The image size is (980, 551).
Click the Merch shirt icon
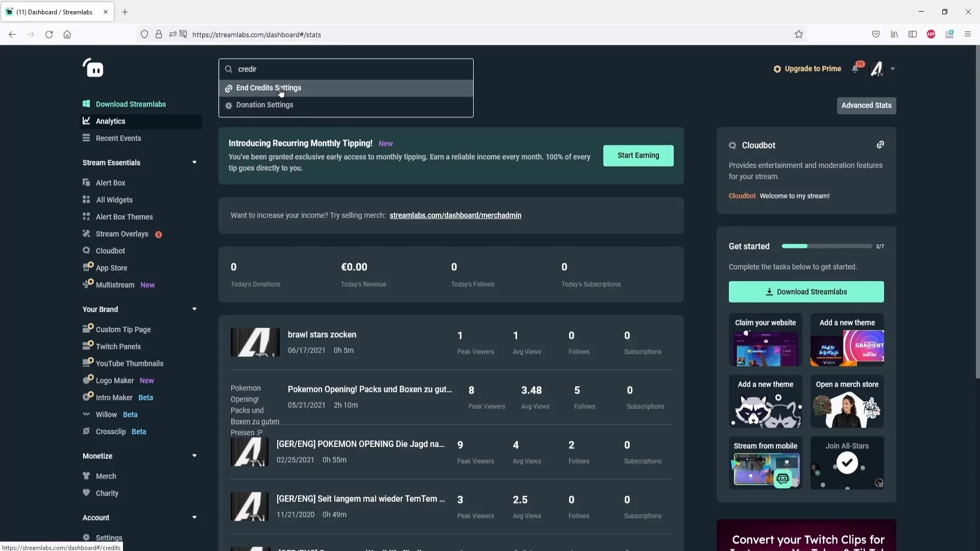pyautogui.click(x=86, y=475)
